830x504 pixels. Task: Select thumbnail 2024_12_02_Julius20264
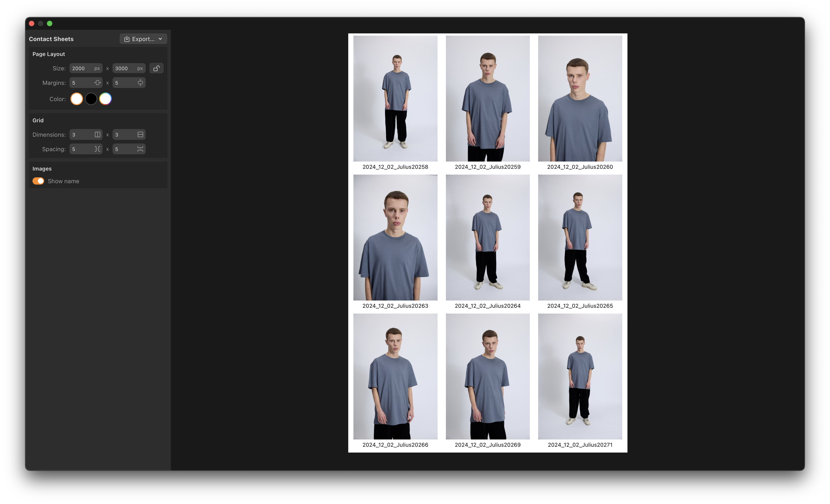click(487, 237)
